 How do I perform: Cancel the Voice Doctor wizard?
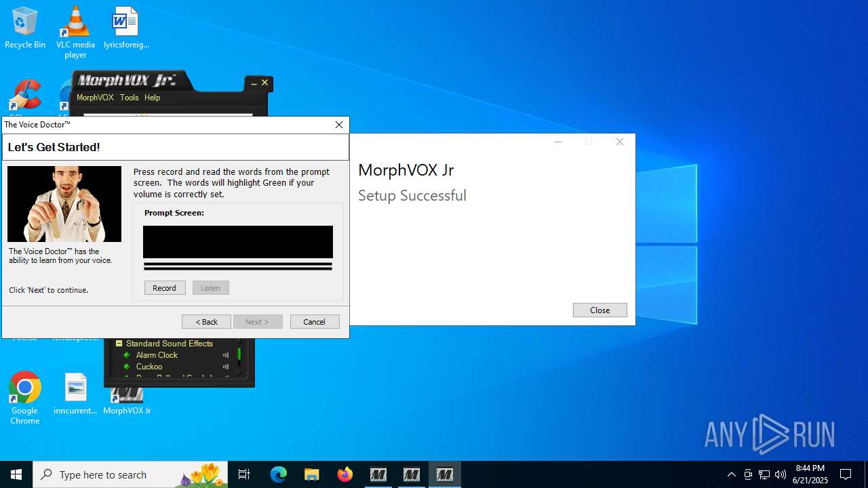pyautogui.click(x=315, y=322)
